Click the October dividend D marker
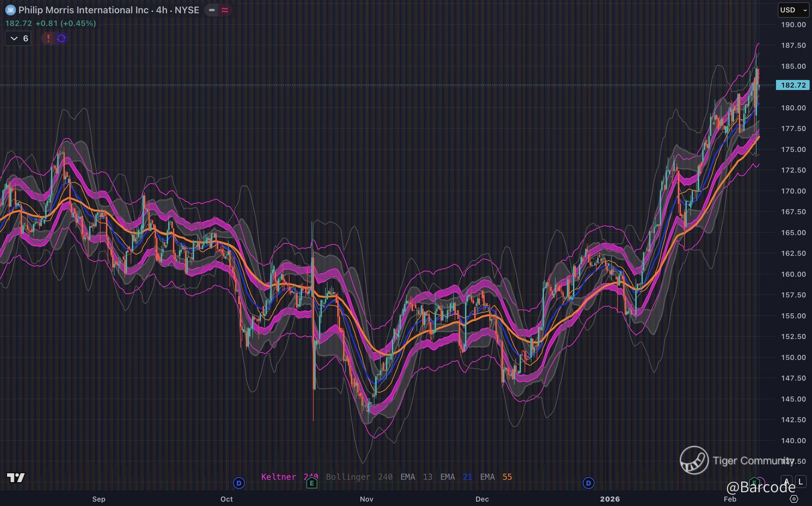Viewport: 812px width, 506px height. point(239,483)
